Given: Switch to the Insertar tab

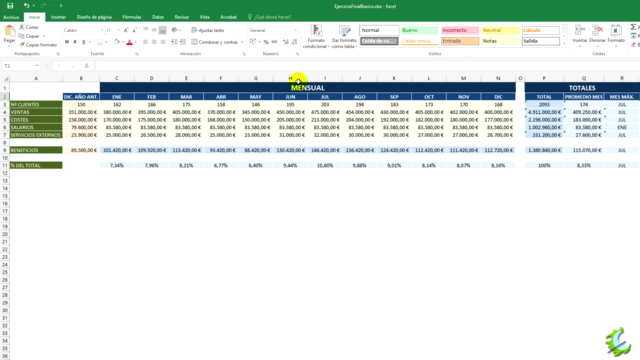Looking at the screenshot, I should click(x=58, y=17).
